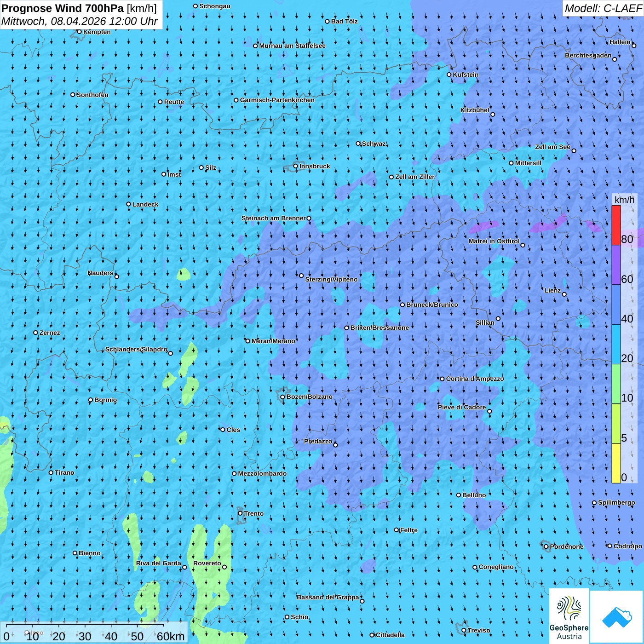Click the Kitzbühel location dot
644x644 pixels.
[x=493, y=115]
